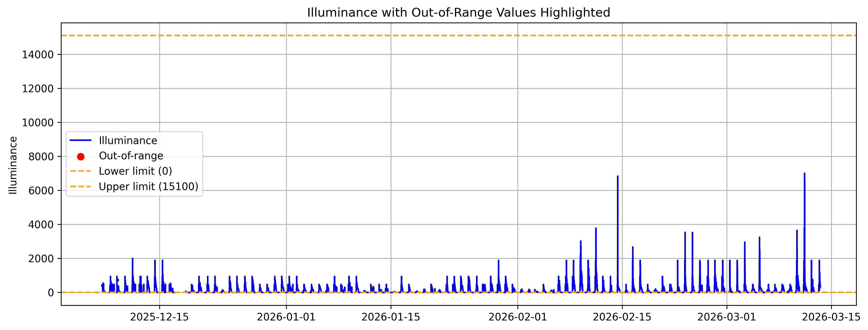
Task: Click the tallest spike's peak near 7000
Action: (x=804, y=174)
